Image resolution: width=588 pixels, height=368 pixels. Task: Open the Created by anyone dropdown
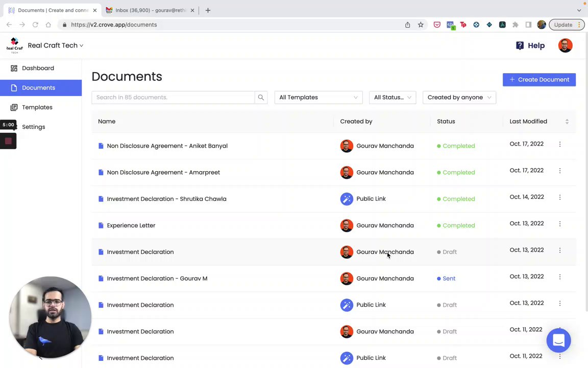[x=459, y=98]
